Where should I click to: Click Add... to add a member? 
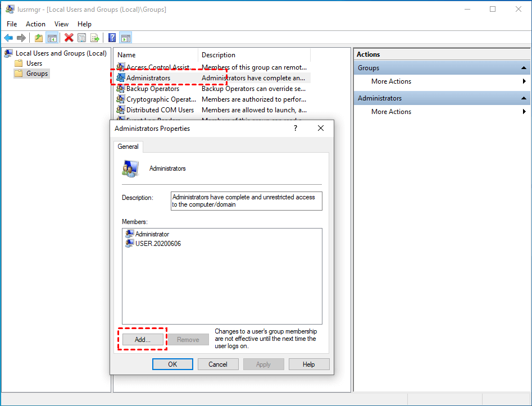pyautogui.click(x=143, y=340)
